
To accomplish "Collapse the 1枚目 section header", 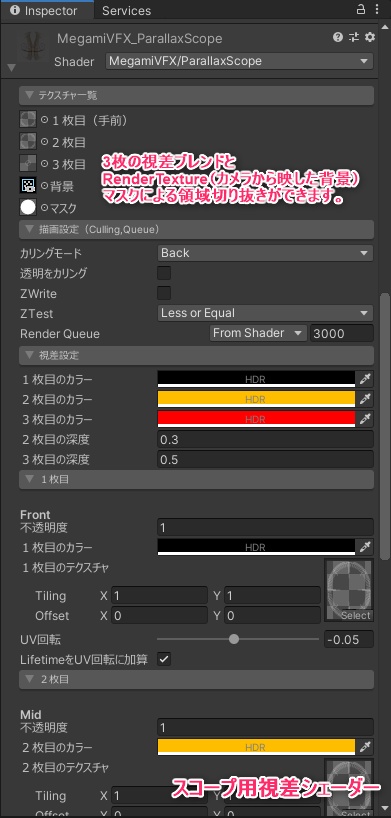I will tap(196, 479).
